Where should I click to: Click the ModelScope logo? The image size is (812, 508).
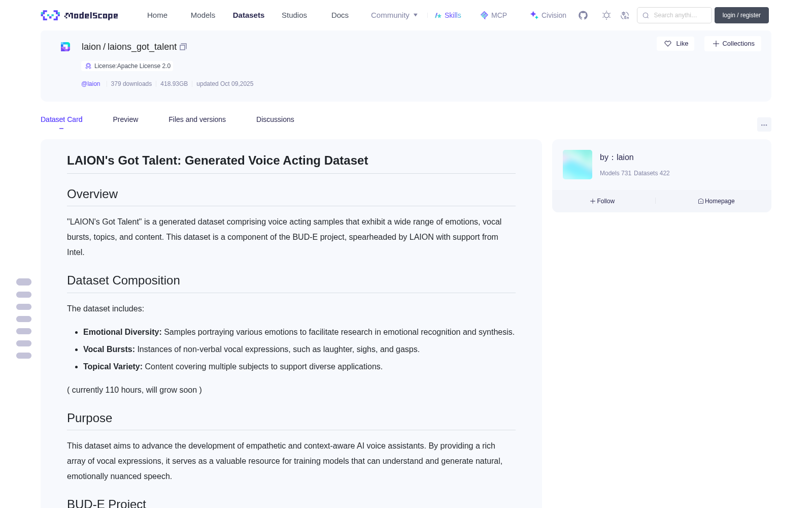tap(80, 15)
